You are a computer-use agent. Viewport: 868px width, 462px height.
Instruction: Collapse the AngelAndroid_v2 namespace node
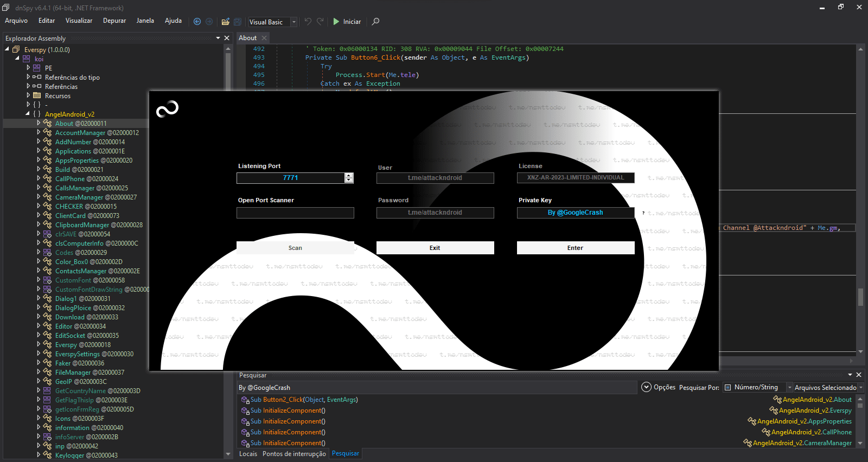click(28, 114)
